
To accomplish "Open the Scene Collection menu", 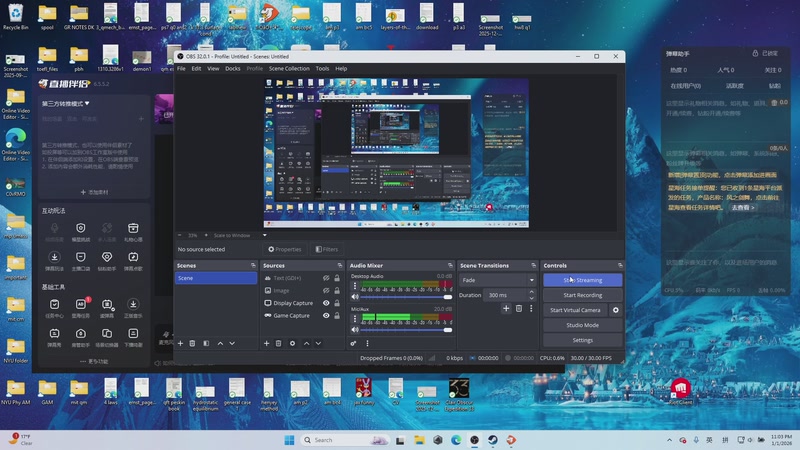I will [x=289, y=68].
